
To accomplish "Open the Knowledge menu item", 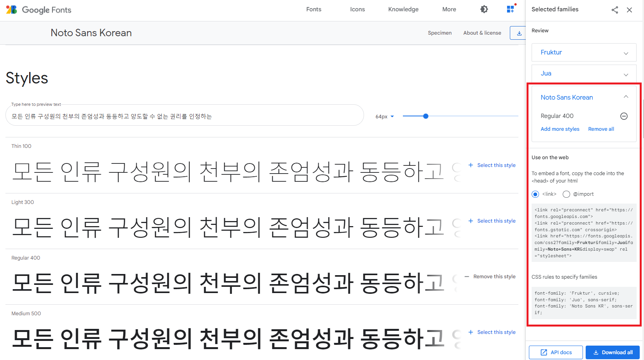I will (403, 9).
